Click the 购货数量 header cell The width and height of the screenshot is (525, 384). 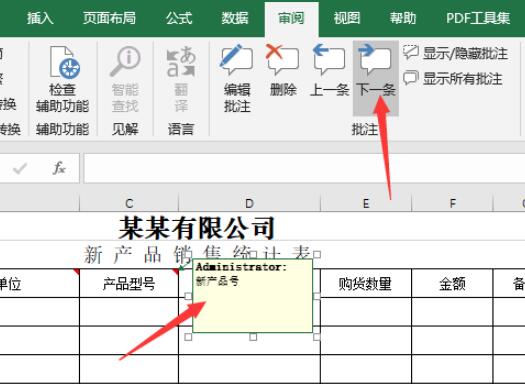click(366, 284)
